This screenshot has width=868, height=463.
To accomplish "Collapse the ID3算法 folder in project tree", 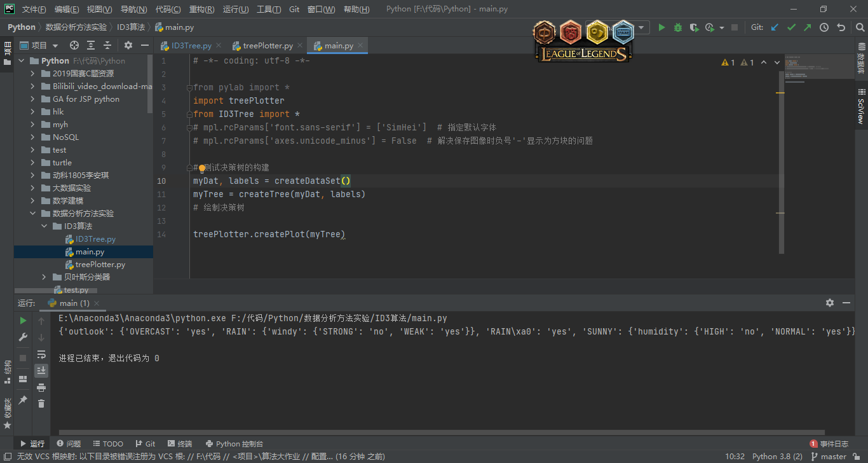I will tap(44, 226).
